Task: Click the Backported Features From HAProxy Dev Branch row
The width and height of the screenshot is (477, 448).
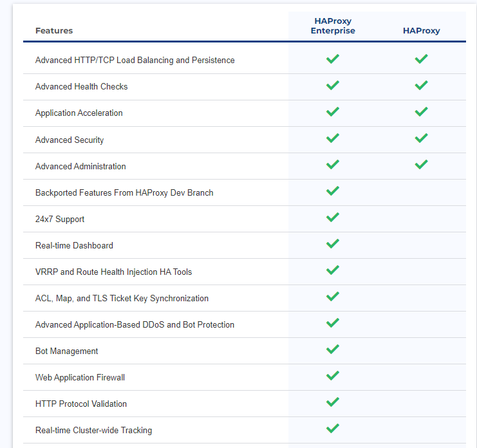Action: [x=244, y=192]
